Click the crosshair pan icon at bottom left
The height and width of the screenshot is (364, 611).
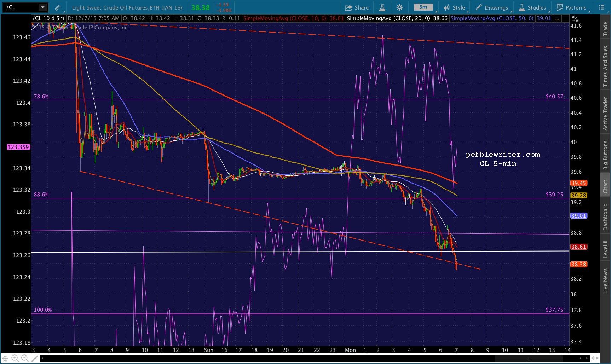(x=5, y=358)
